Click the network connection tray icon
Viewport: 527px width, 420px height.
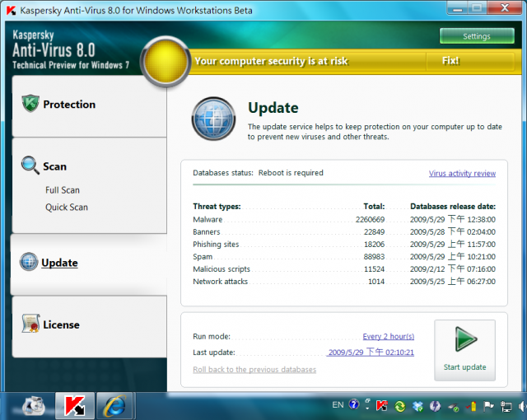point(506,407)
